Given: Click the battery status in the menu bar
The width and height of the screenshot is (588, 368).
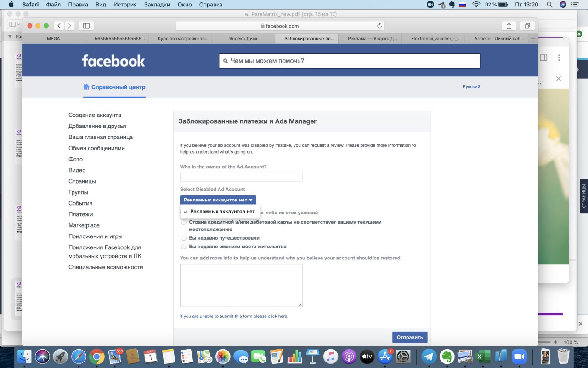Looking at the screenshot, I should coord(497,5).
